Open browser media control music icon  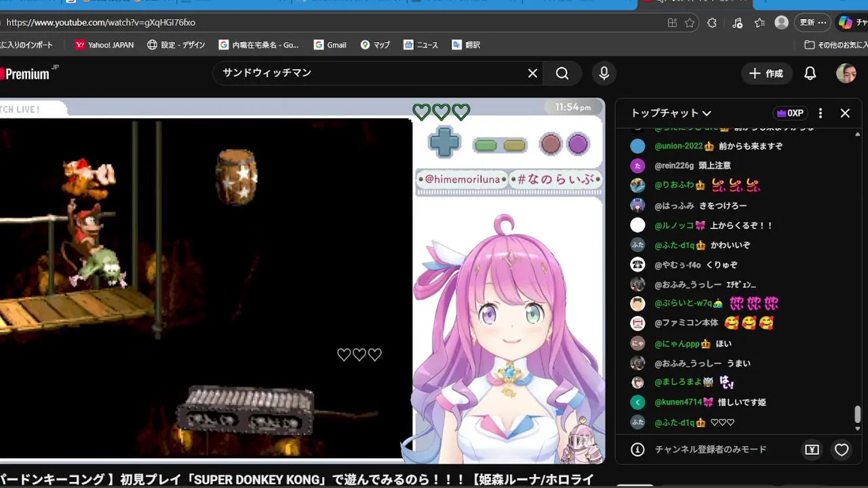738,22
